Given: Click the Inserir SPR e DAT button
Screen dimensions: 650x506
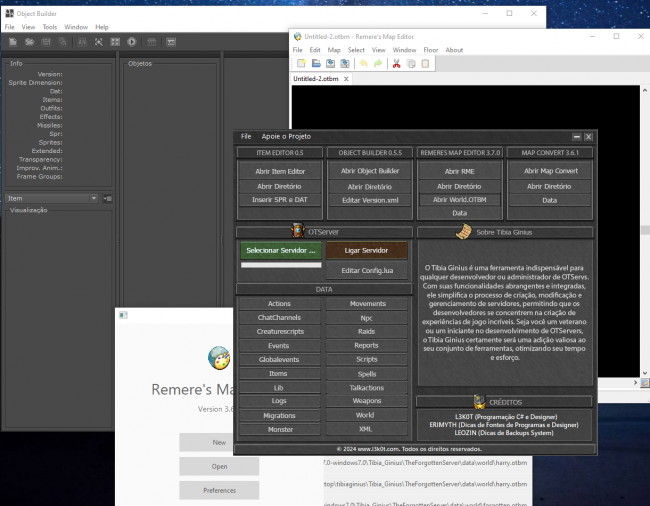Looking at the screenshot, I should click(280, 200).
